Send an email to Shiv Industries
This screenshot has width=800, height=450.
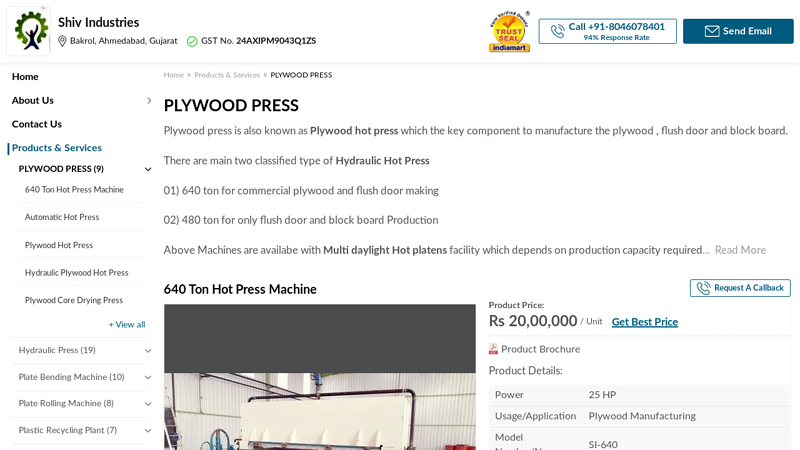(x=738, y=31)
